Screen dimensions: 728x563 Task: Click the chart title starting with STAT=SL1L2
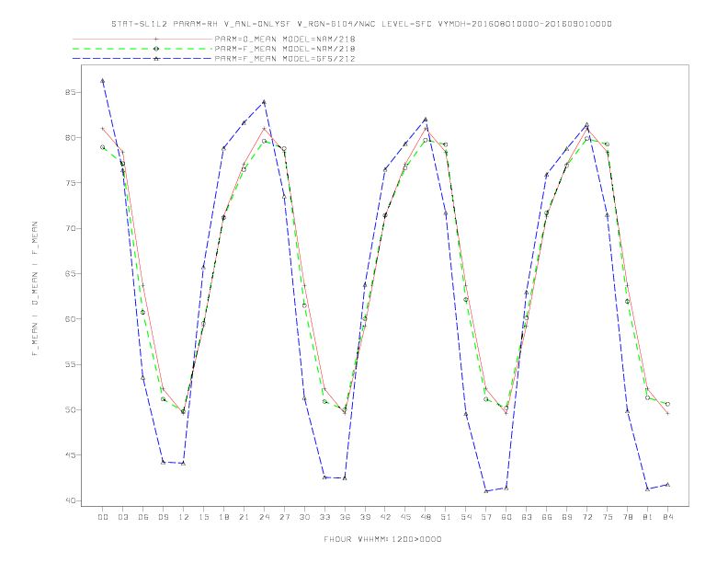point(361,24)
